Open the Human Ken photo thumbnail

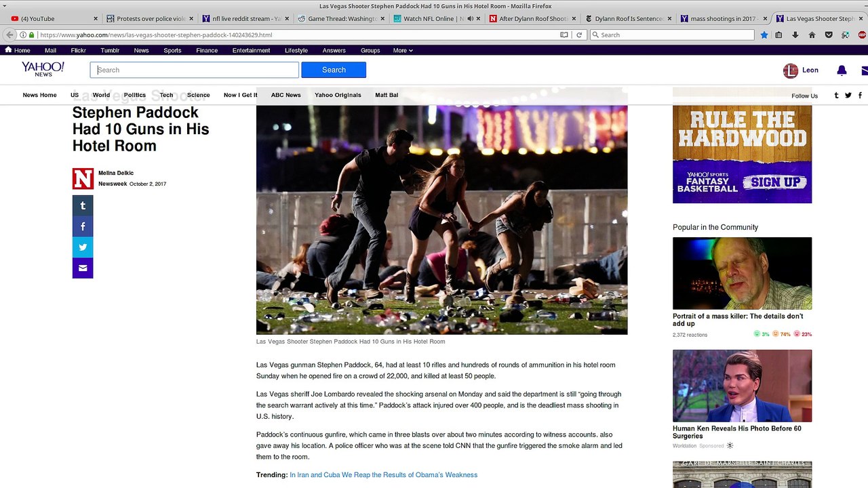(742, 386)
